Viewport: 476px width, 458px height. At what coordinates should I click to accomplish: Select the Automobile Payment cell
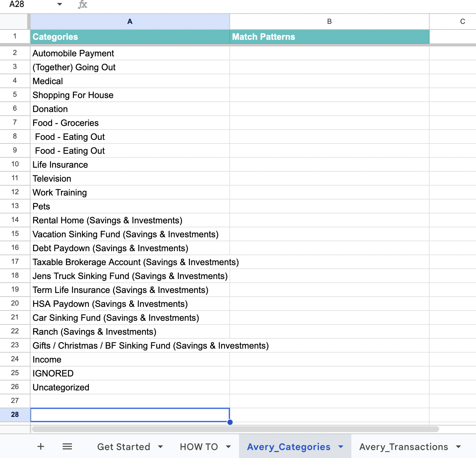[x=130, y=53]
